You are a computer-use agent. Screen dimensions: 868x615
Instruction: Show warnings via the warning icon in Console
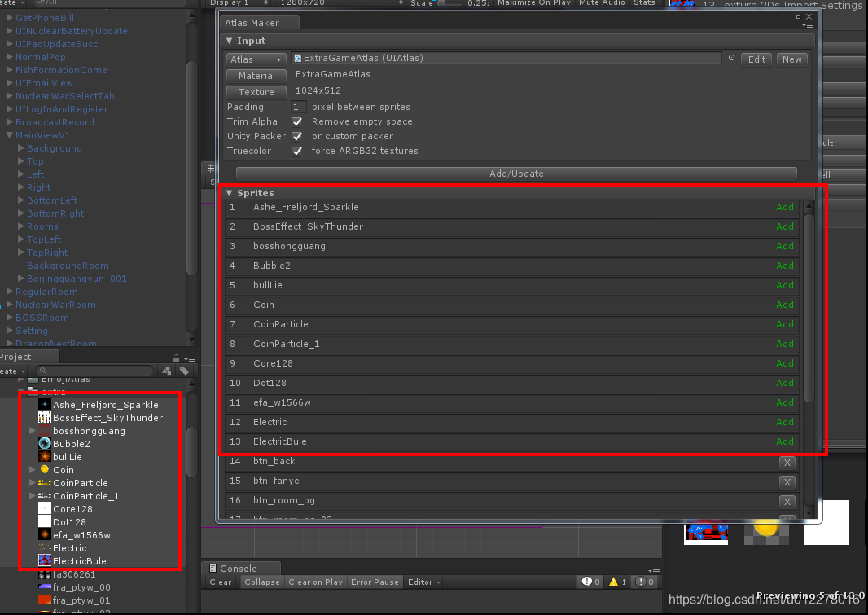pyautogui.click(x=613, y=582)
